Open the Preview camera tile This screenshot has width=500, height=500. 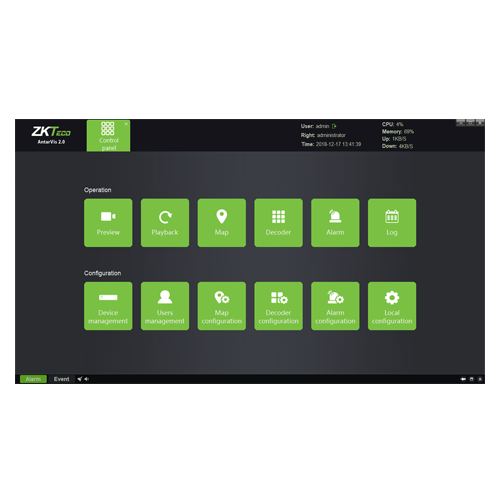point(108,223)
